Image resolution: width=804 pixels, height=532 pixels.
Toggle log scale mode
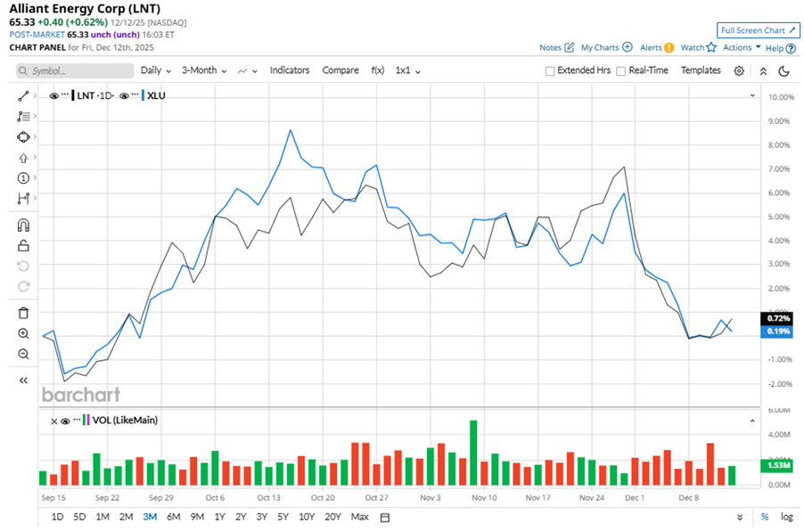[786, 517]
